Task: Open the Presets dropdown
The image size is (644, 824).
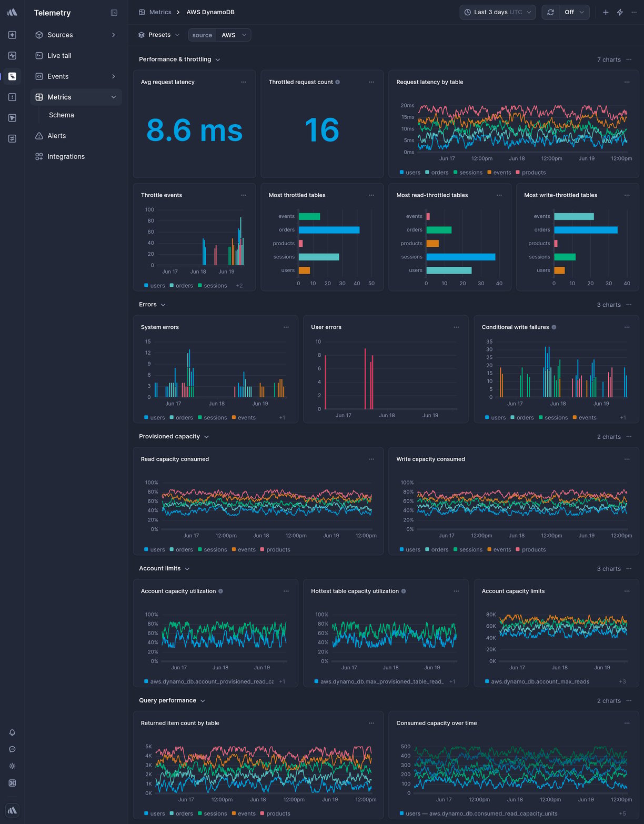Action: [x=159, y=35]
